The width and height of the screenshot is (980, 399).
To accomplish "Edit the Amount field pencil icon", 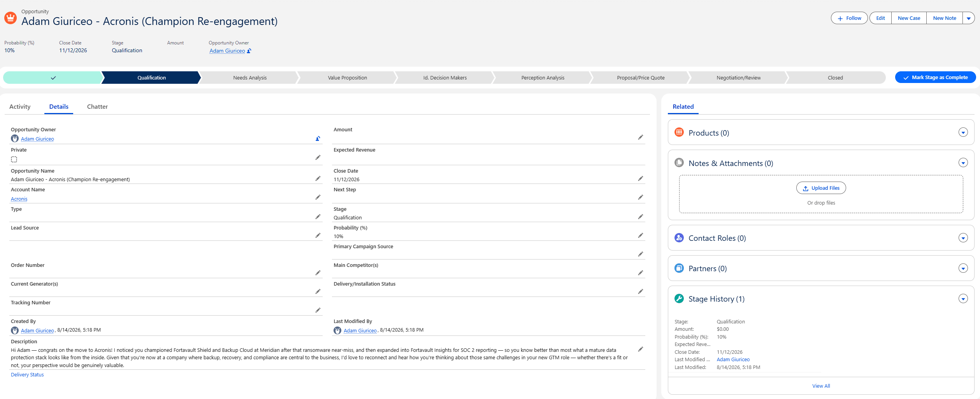I will coord(641,137).
